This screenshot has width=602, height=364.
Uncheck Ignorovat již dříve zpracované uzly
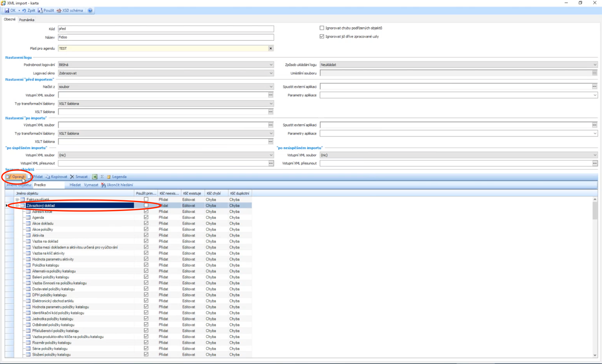coord(322,36)
